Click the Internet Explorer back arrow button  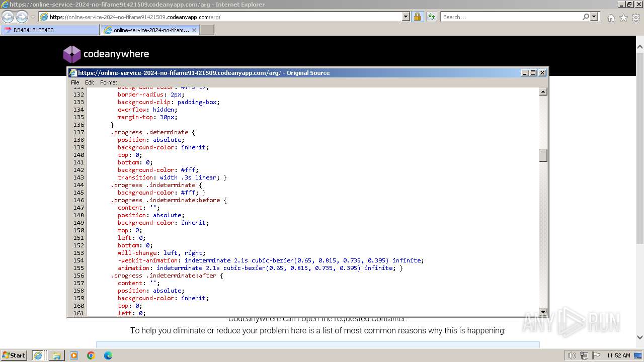[8, 17]
